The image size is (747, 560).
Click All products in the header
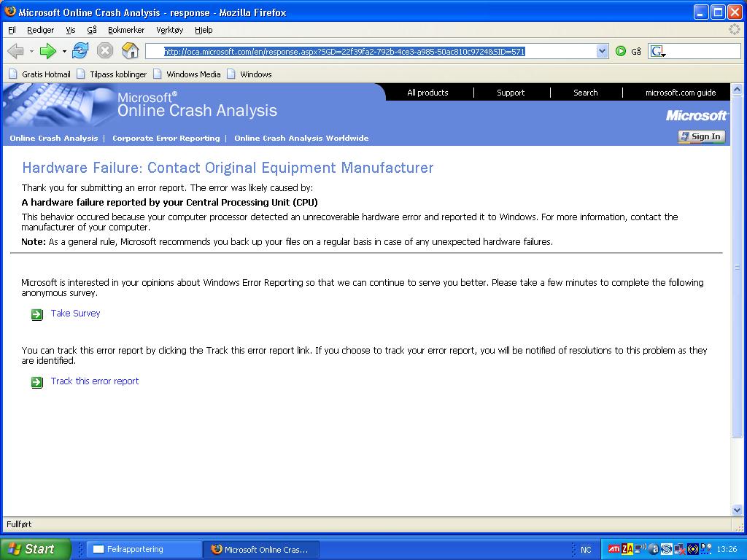(427, 93)
